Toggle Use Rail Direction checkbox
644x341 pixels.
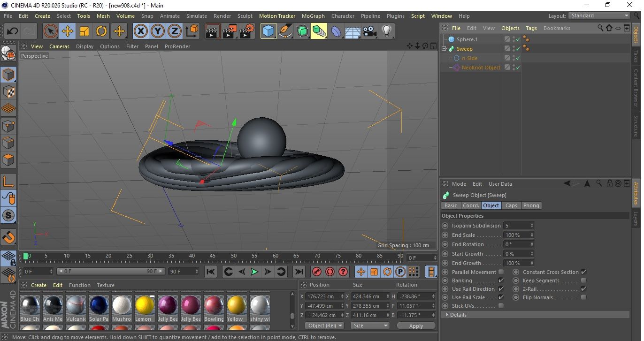pyautogui.click(x=501, y=289)
